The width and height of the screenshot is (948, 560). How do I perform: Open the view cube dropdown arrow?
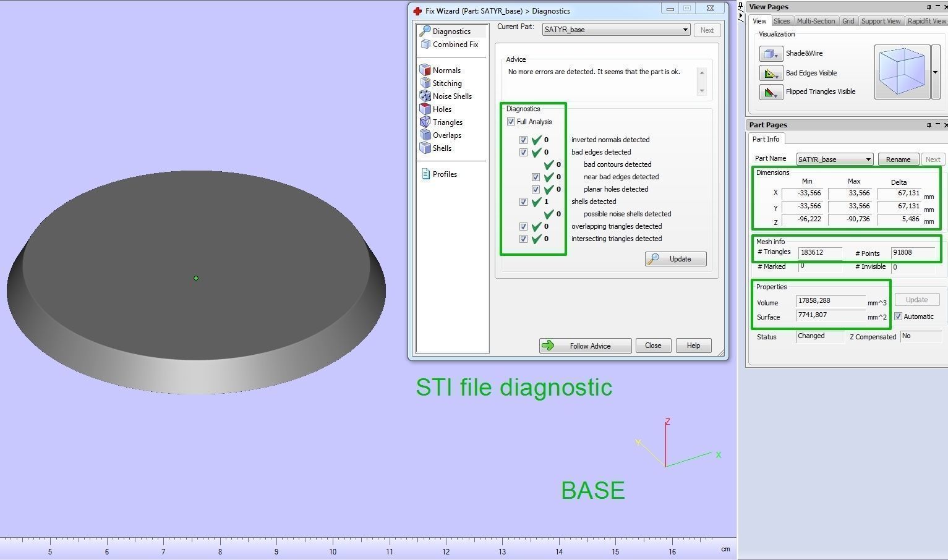(x=935, y=72)
